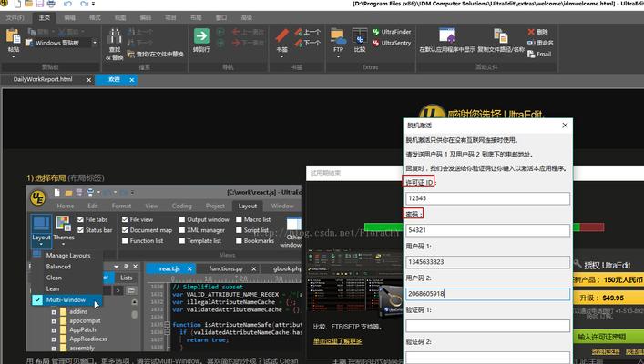Enable the Template list checkbox in the preview

pos(182,241)
